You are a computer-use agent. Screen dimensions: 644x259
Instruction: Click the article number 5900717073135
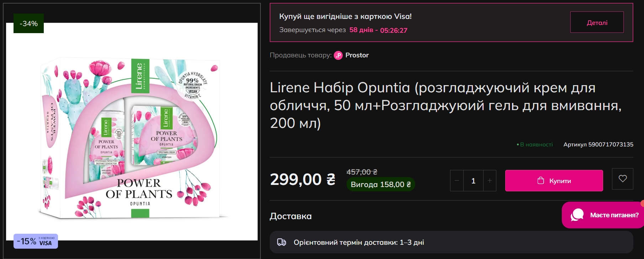(598, 145)
